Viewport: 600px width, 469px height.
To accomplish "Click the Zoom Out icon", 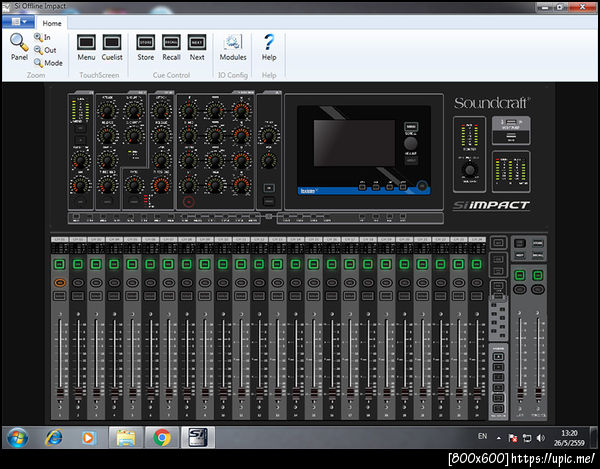I will point(38,50).
